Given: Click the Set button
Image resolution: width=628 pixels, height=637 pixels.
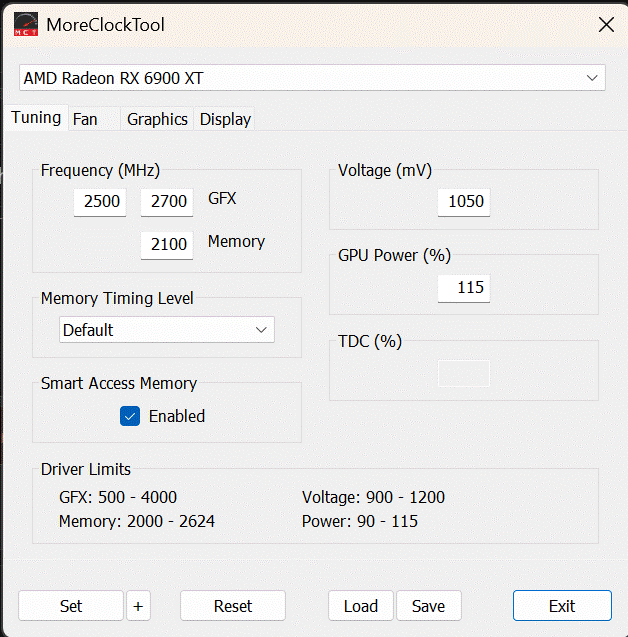Looking at the screenshot, I should [71, 606].
